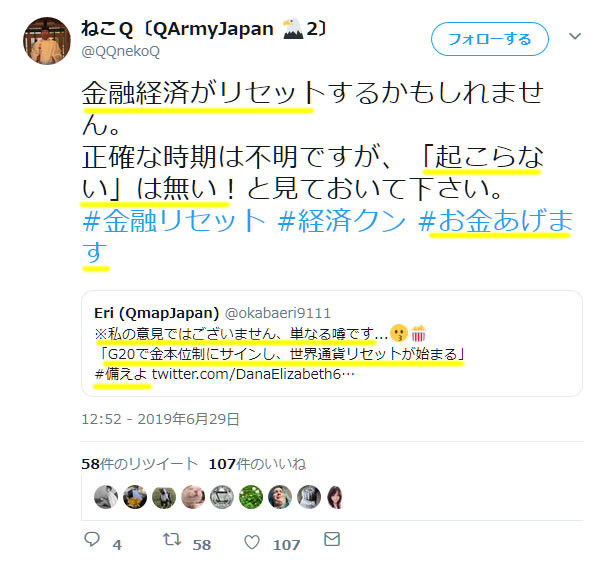The width and height of the screenshot is (610, 576).
Task: Click the pink-faced liker avatar thumbnail
Action: (193, 497)
